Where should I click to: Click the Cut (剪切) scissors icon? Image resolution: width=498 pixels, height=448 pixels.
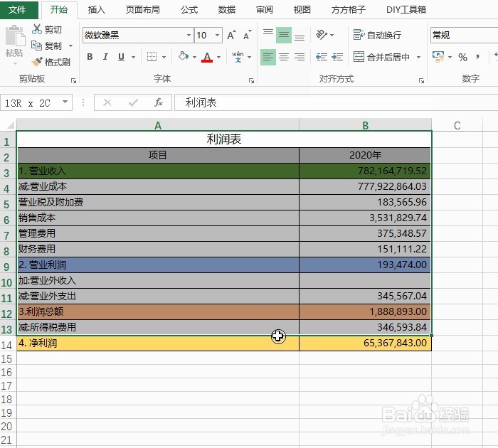tap(36, 29)
